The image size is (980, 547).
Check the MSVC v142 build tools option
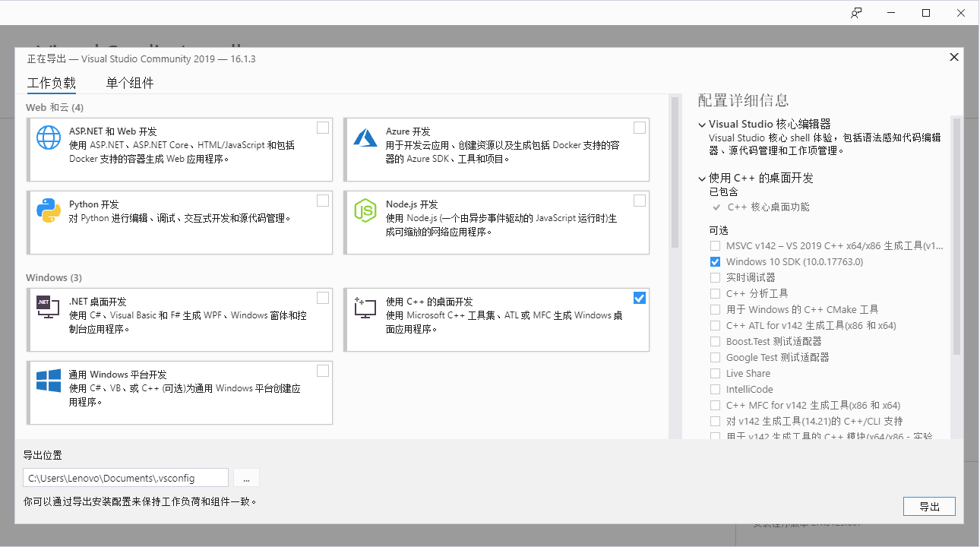coord(715,245)
